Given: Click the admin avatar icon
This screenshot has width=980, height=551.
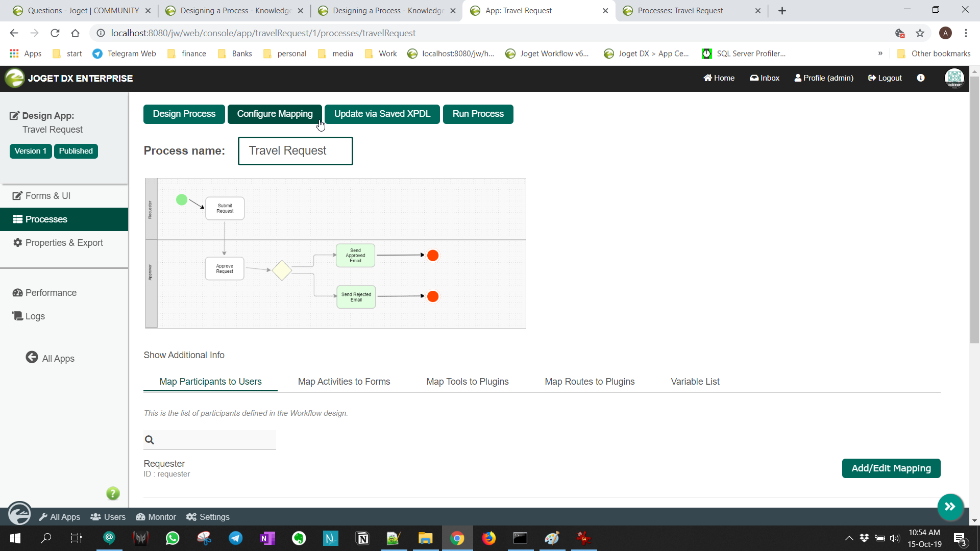Looking at the screenshot, I should [954, 78].
